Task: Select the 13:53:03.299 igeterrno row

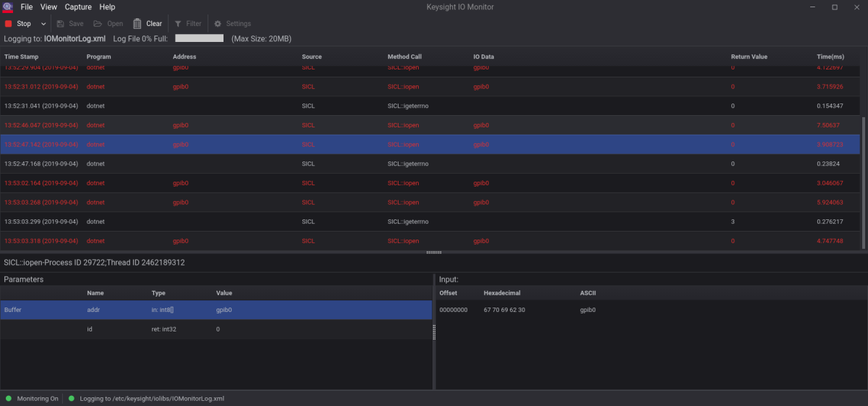Action: click(x=430, y=221)
